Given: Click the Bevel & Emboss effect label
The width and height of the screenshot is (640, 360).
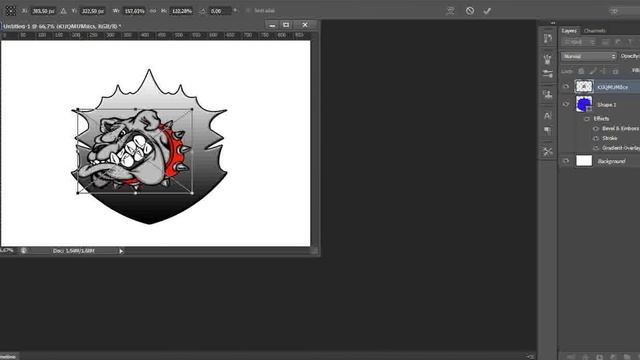Looking at the screenshot, I should pos(621,129).
